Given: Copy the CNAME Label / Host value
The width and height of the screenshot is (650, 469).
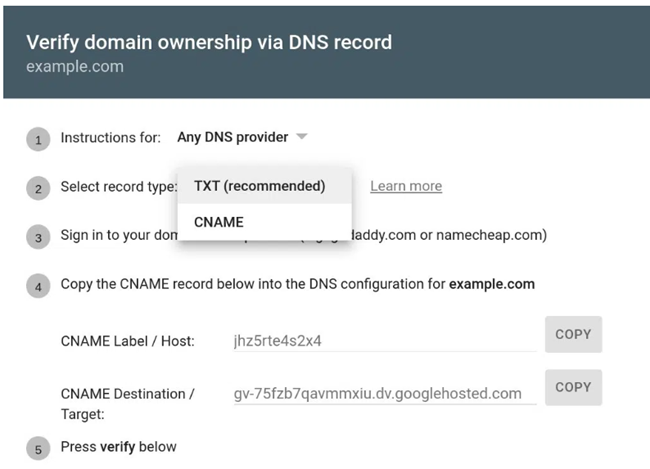Looking at the screenshot, I should pyautogui.click(x=573, y=335).
